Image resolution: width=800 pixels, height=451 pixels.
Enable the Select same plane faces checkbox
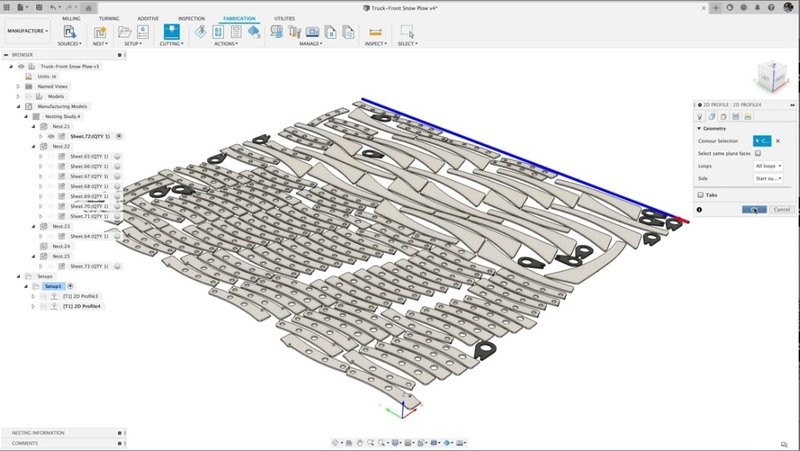tap(759, 153)
